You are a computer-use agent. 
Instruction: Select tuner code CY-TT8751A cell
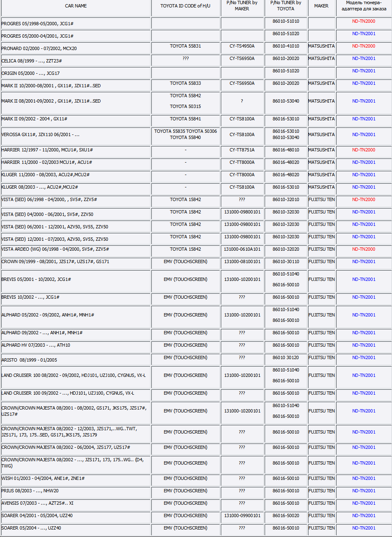[x=242, y=150]
